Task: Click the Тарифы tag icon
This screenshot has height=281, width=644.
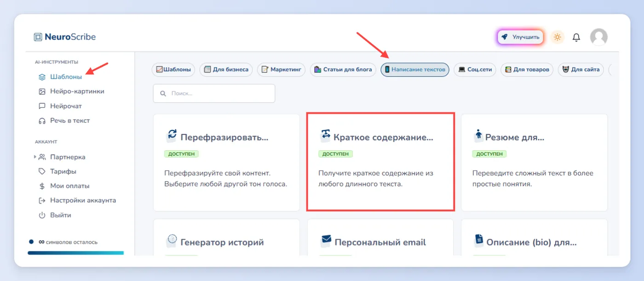Action: click(x=42, y=171)
